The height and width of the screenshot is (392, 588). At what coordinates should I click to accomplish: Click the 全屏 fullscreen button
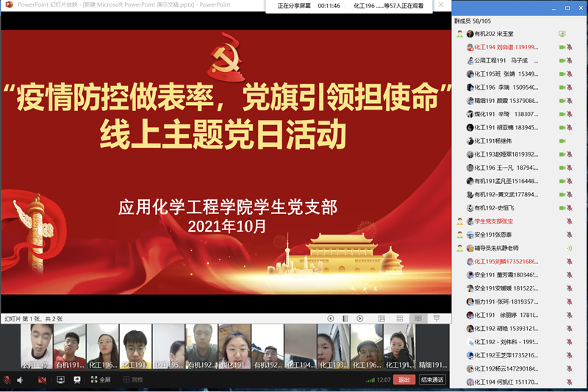point(100,379)
